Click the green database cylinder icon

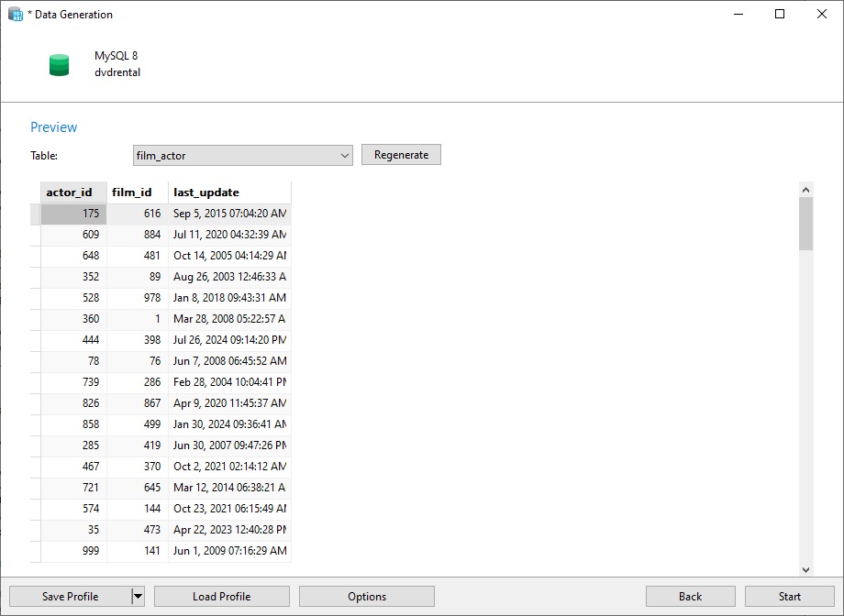(59, 64)
